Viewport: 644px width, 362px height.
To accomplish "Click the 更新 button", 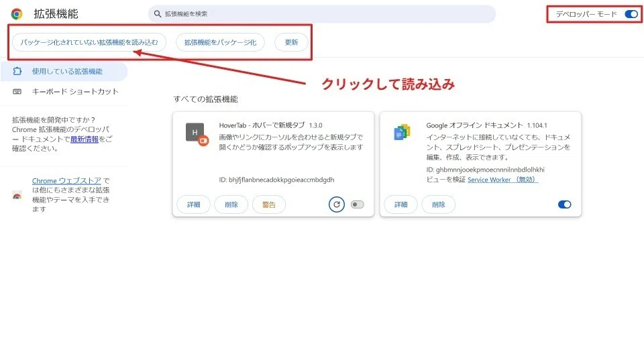I will [291, 42].
